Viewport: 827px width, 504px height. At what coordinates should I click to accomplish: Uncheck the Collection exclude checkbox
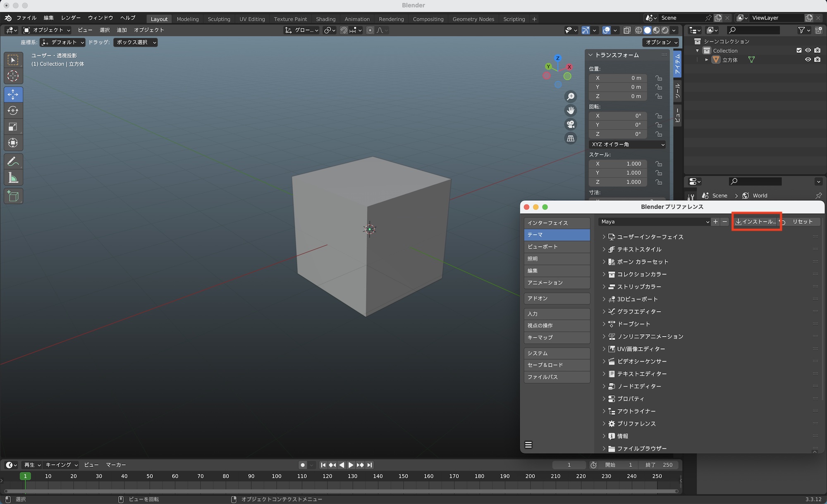[x=799, y=50]
